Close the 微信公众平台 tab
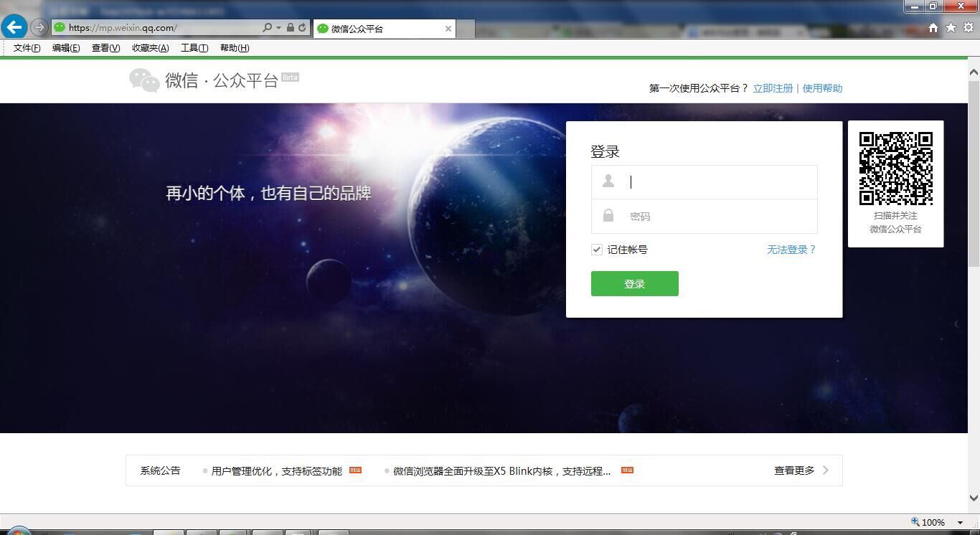 click(448, 29)
